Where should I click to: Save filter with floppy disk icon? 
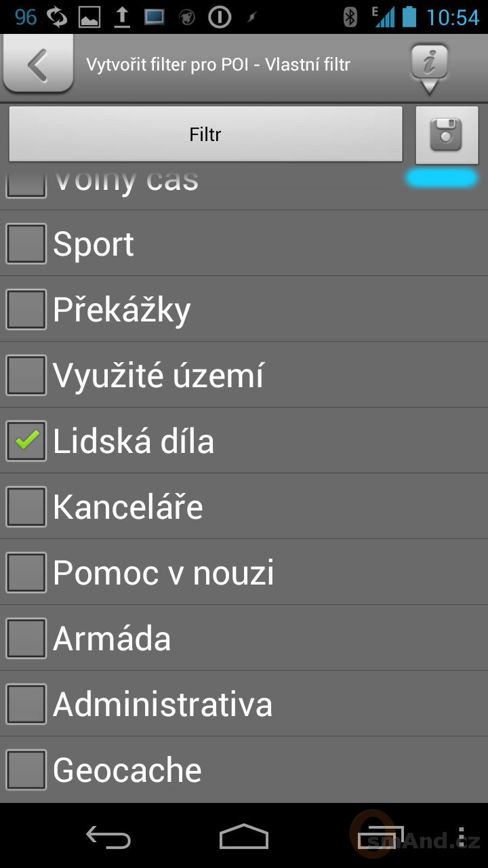447,134
